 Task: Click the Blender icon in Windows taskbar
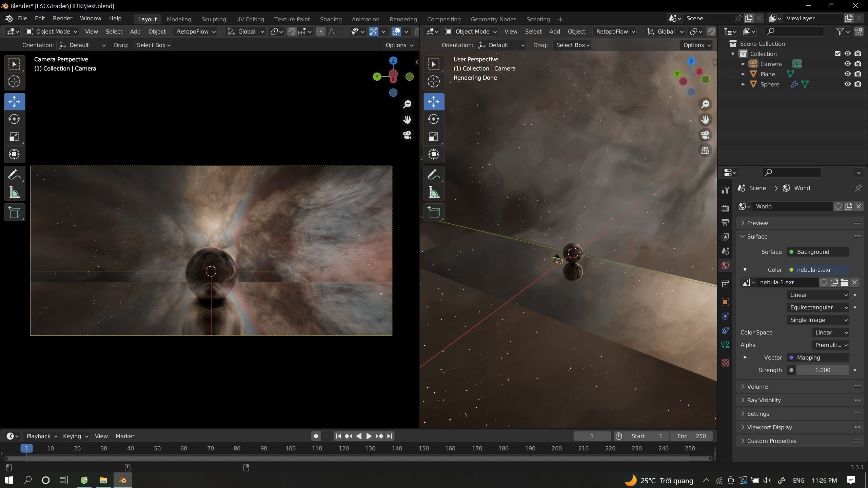[123, 480]
